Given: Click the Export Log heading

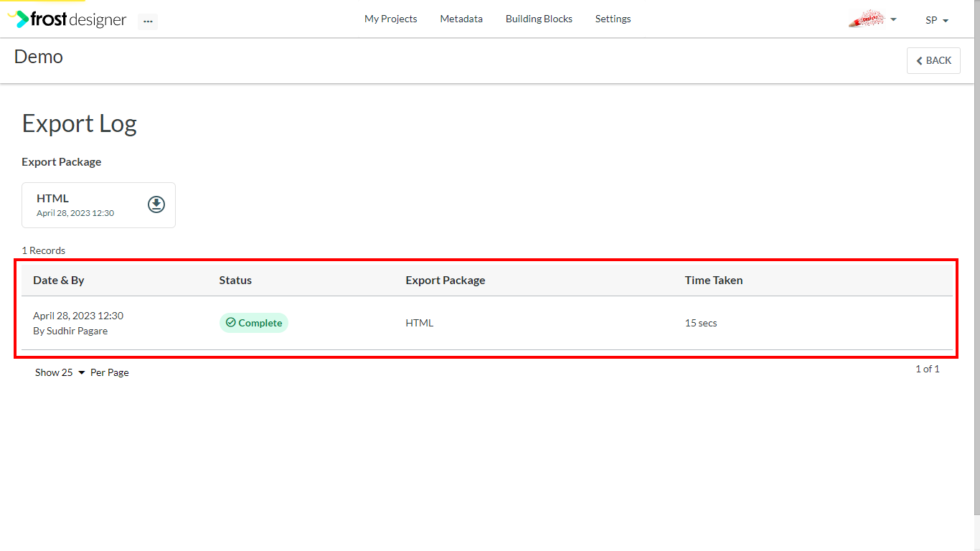Looking at the screenshot, I should [79, 123].
